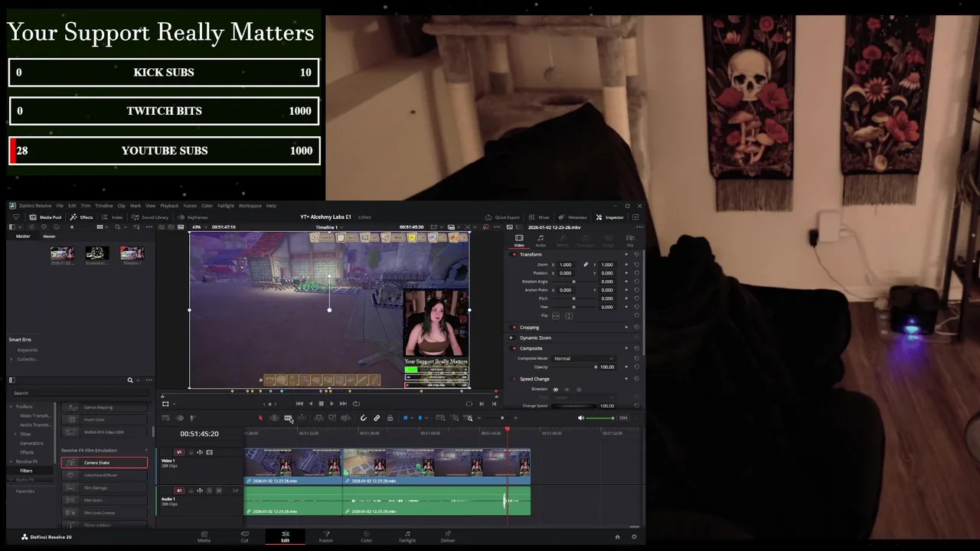Expand the Titles toolbox entry

pos(16,434)
